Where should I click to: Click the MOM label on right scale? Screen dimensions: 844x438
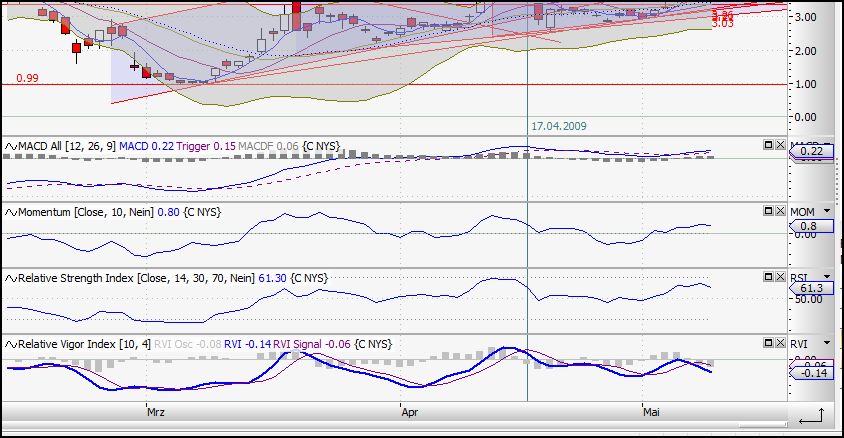(x=803, y=212)
